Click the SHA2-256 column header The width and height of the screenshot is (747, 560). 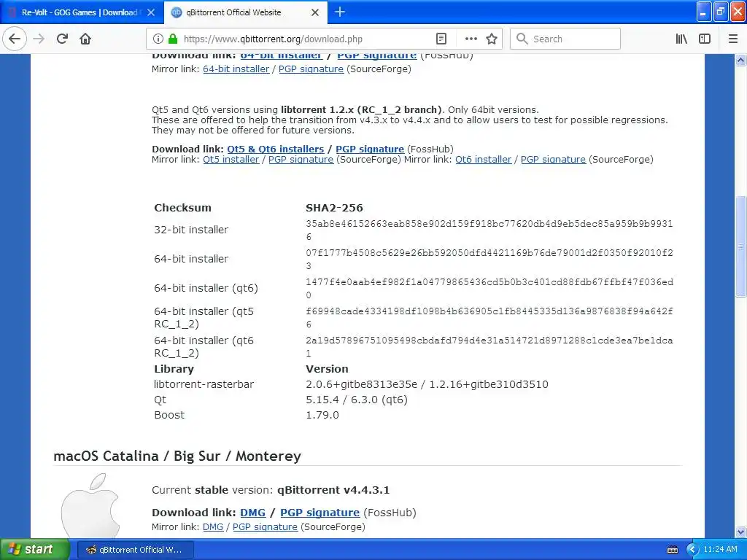[334, 208]
